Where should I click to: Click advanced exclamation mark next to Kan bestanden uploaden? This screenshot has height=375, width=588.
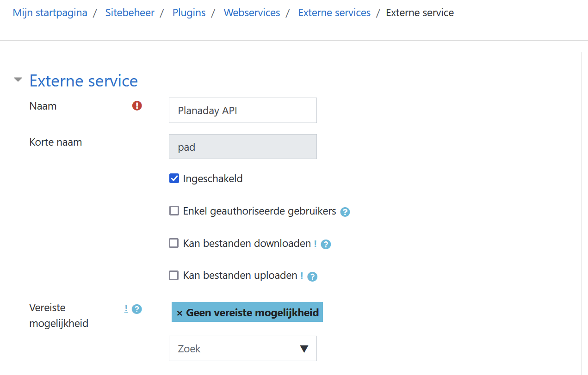click(302, 276)
